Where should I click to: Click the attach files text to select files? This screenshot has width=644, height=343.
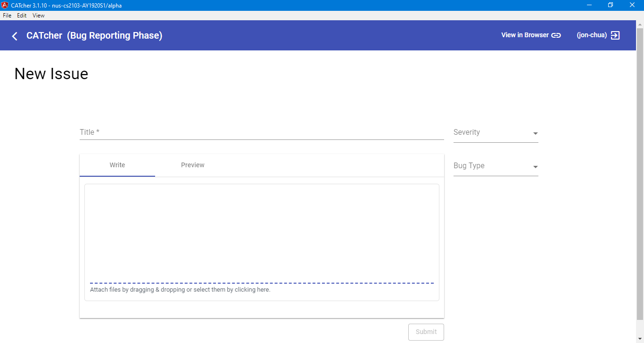click(x=180, y=290)
